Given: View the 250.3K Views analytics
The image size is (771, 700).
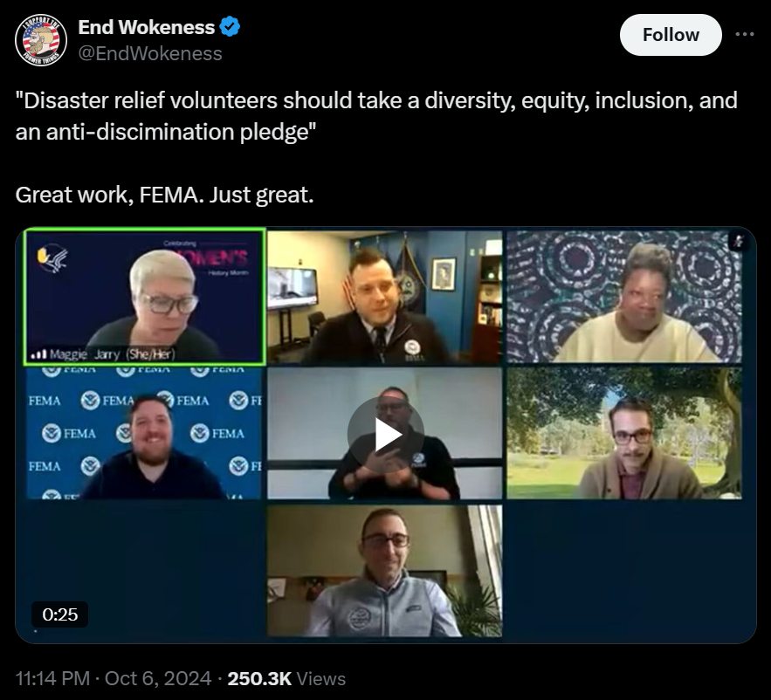Looking at the screenshot, I should click(286, 678).
